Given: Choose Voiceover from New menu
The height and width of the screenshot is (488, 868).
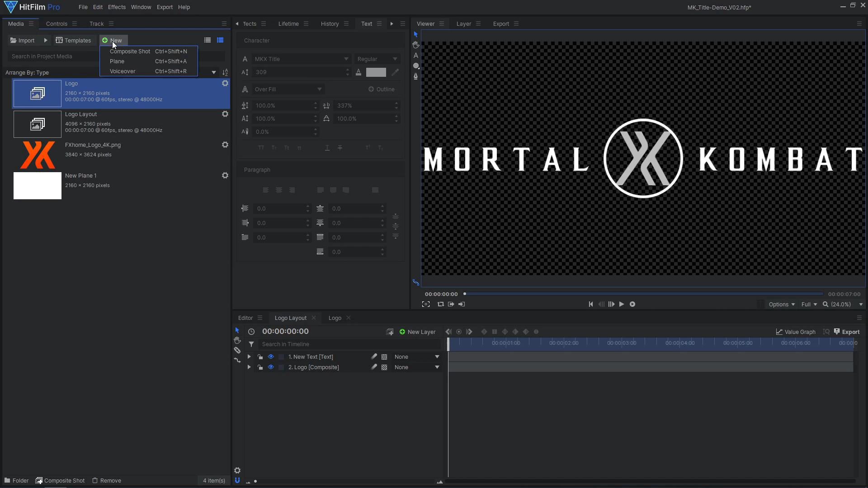Looking at the screenshot, I should (148, 71).
